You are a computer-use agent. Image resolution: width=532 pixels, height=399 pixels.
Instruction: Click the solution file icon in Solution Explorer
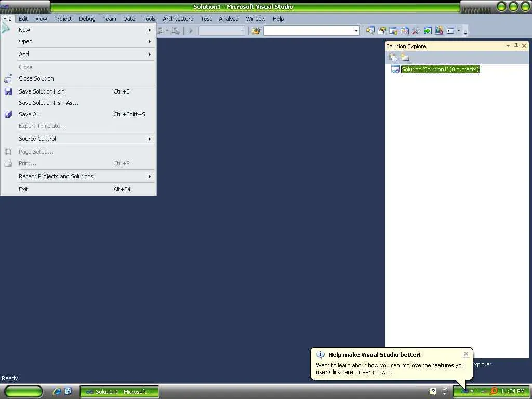click(395, 69)
